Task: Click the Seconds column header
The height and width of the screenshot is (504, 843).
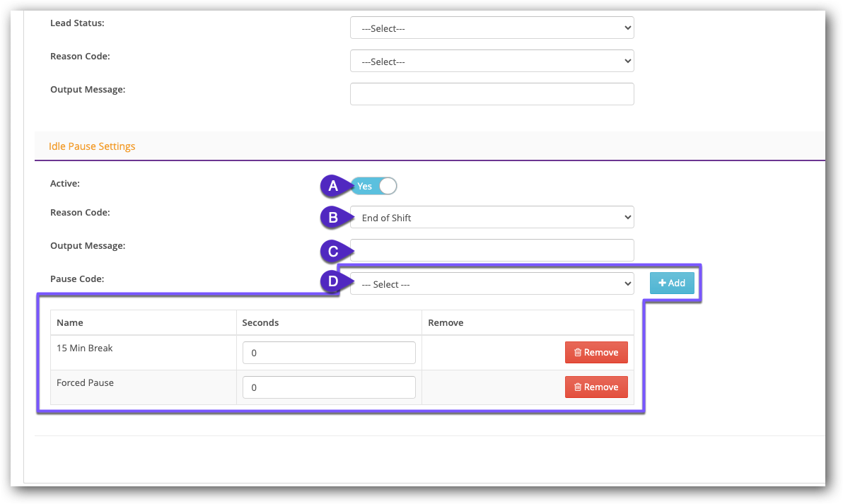Action: point(260,322)
